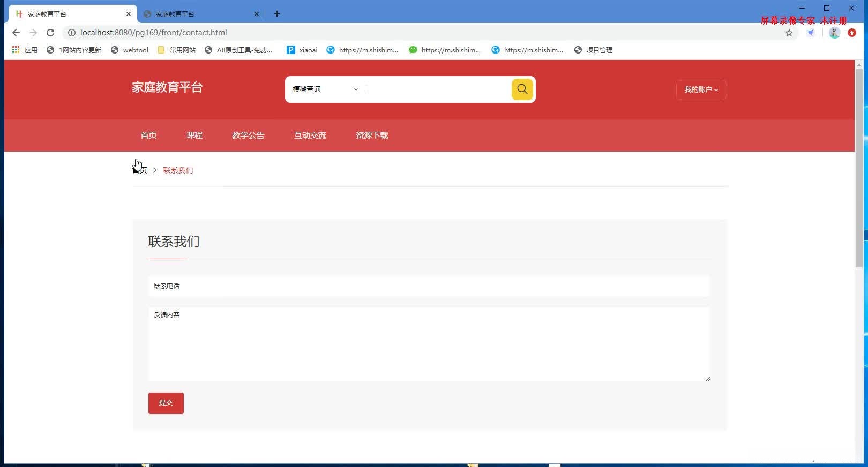Click the red update extension icon
This screenshot has width=868, height=467.
click(852, 33)
